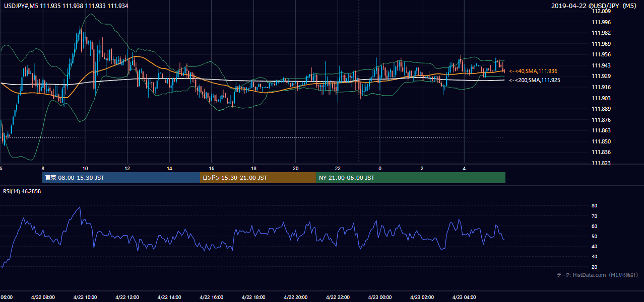Click hour label 18 under the price chart
The width and height of the screenshot is (644, 302).
(253, 168)
